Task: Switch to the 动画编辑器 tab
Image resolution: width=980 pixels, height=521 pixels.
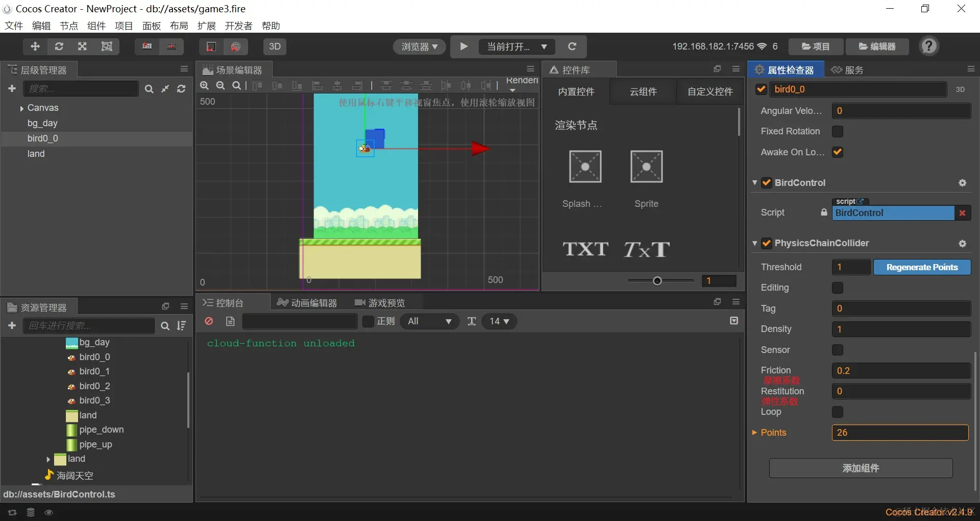Action: click(x=307, y=303)
